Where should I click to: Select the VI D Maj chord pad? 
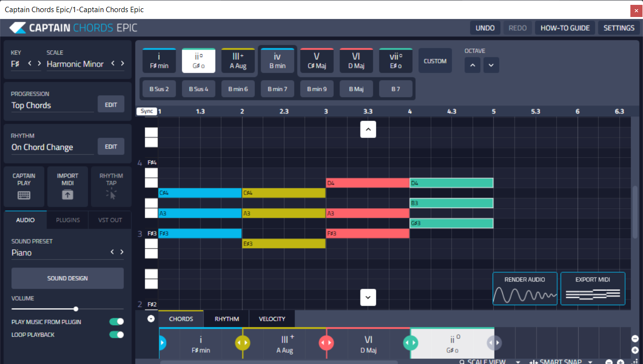point(356,61)
